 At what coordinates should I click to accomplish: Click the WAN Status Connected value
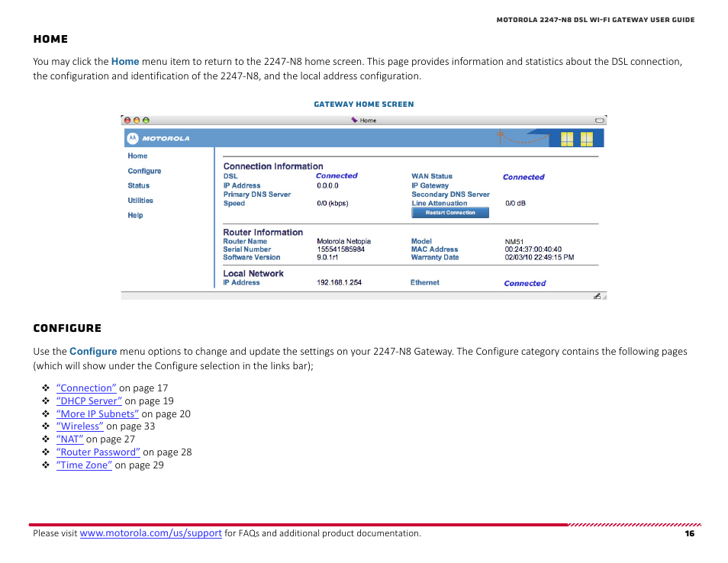pyautogui.click(x=523, y=177)
